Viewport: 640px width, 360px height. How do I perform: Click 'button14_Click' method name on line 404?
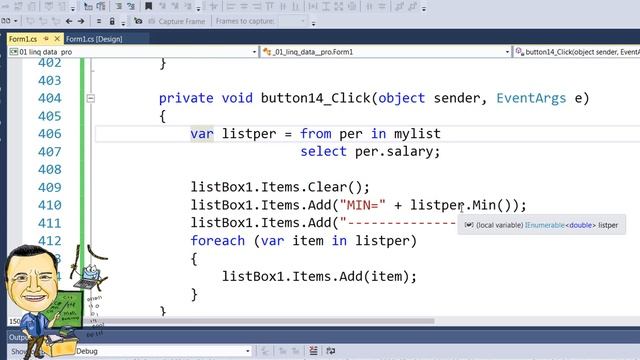(x=315, y=98)
